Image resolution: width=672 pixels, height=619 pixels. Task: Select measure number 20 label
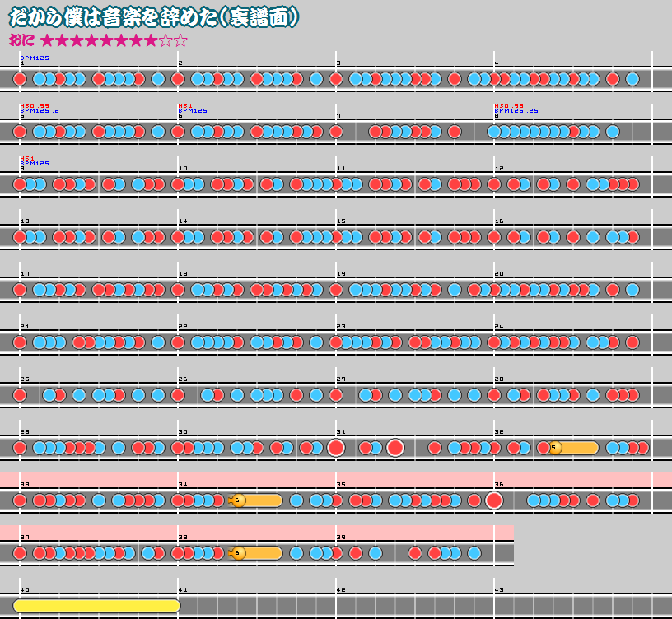[498, 273]
